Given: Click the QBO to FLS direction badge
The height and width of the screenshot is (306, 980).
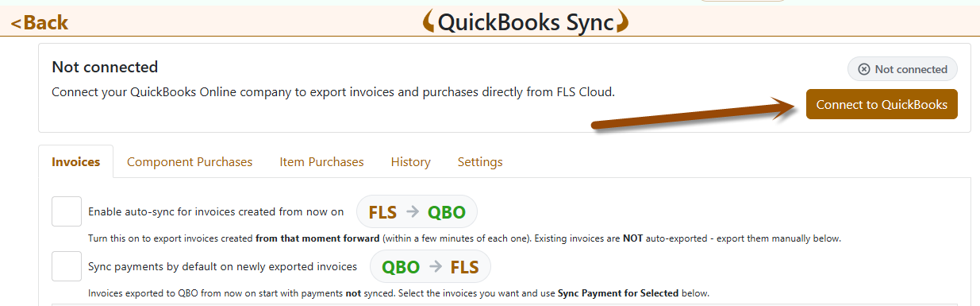Looking at the screenshot, I should (430, 267).
